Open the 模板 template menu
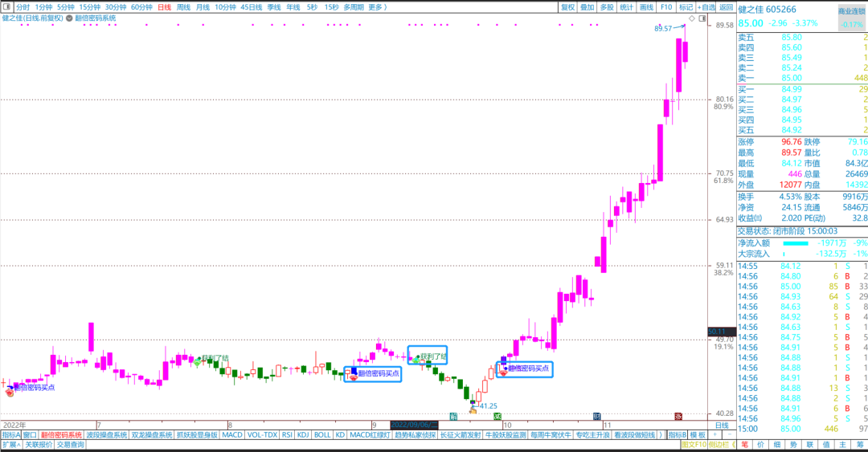Viewport: 868px width, 452px height. coord(698,435)
